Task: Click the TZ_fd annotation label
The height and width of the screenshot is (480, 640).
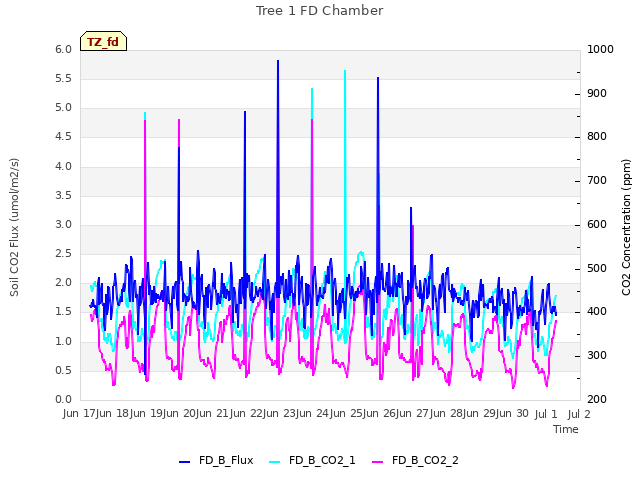Action: tap(103, 42)
